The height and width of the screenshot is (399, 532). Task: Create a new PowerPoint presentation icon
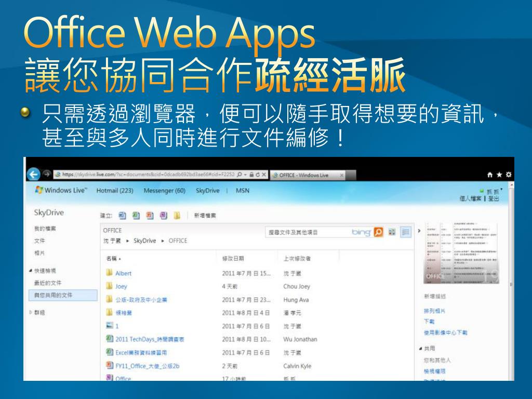pyautogui.click(x=150, y=216)
